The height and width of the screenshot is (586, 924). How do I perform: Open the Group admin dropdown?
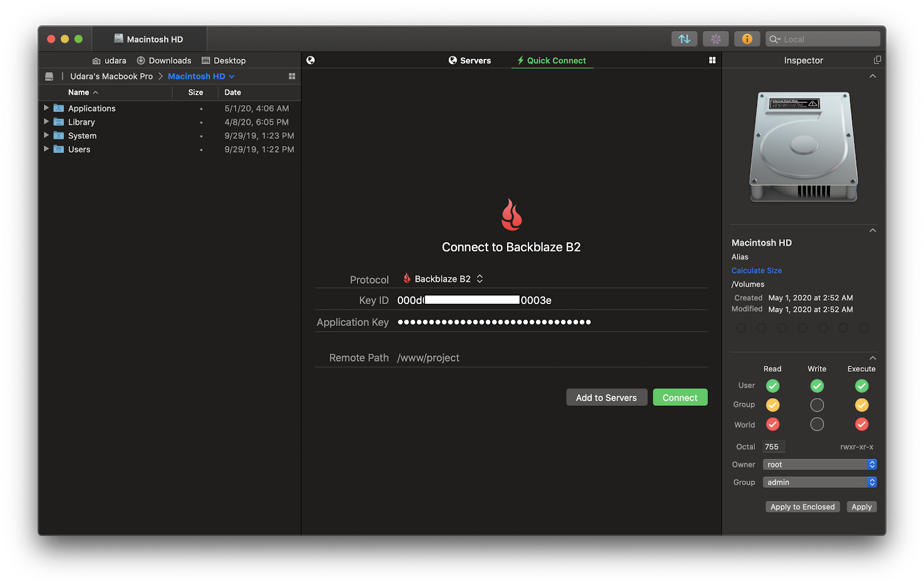819,482
